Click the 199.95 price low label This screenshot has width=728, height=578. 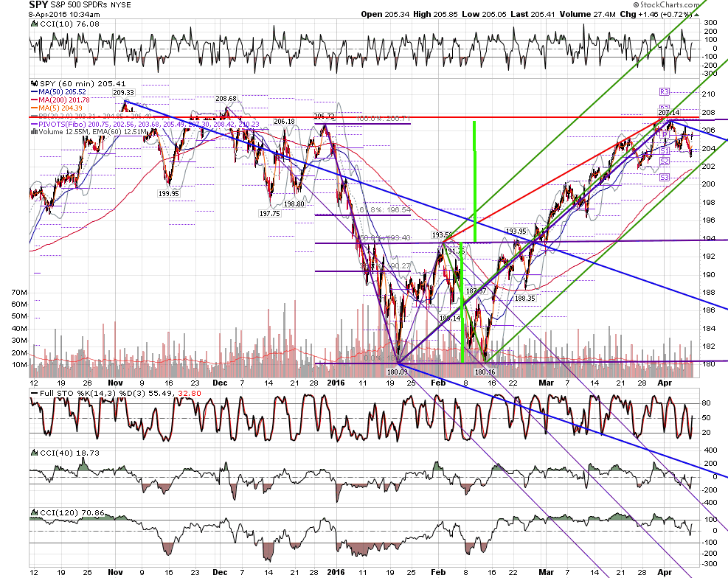tap(168, 193)
